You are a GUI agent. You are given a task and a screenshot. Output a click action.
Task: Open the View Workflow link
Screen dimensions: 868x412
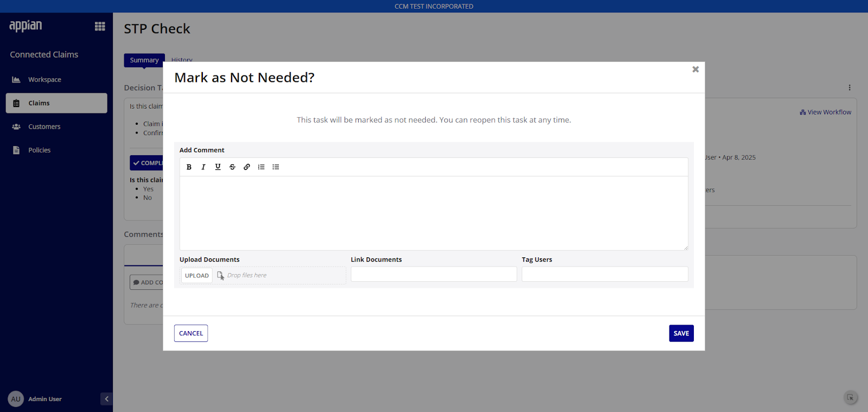(825, 112)
